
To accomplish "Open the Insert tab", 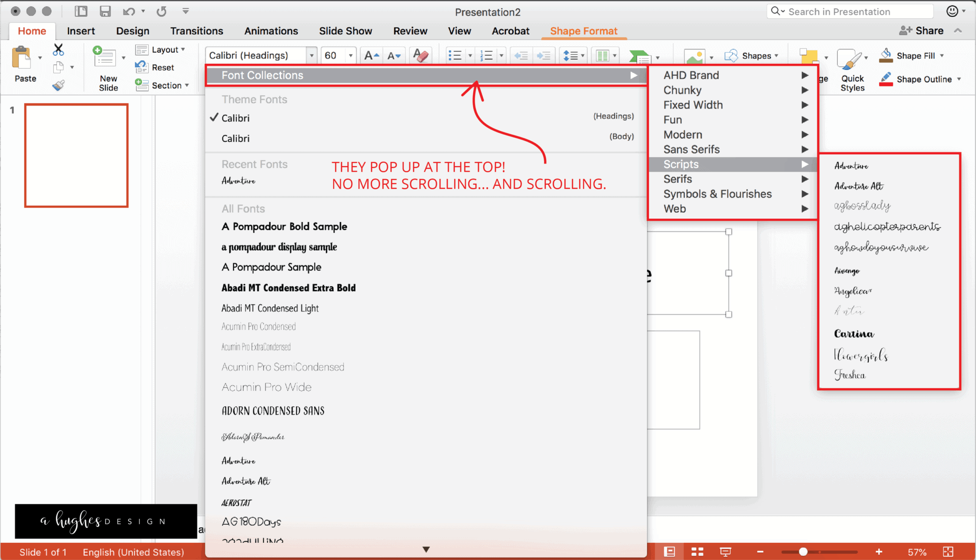I will click(81, 31).
